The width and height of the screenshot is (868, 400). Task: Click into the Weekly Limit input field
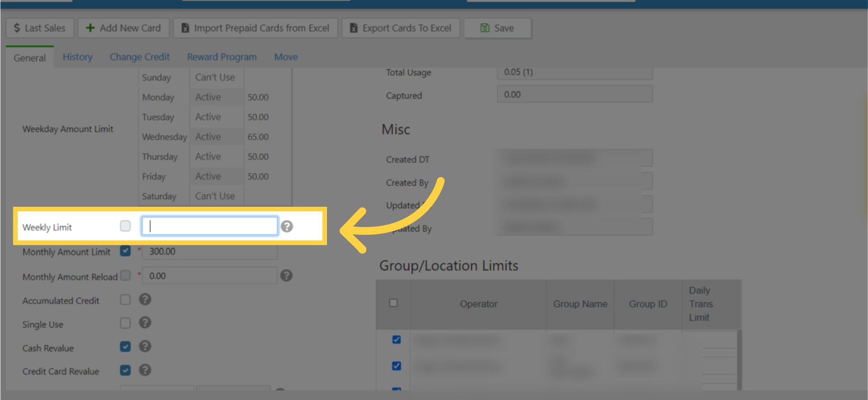[x=210, y=226]
